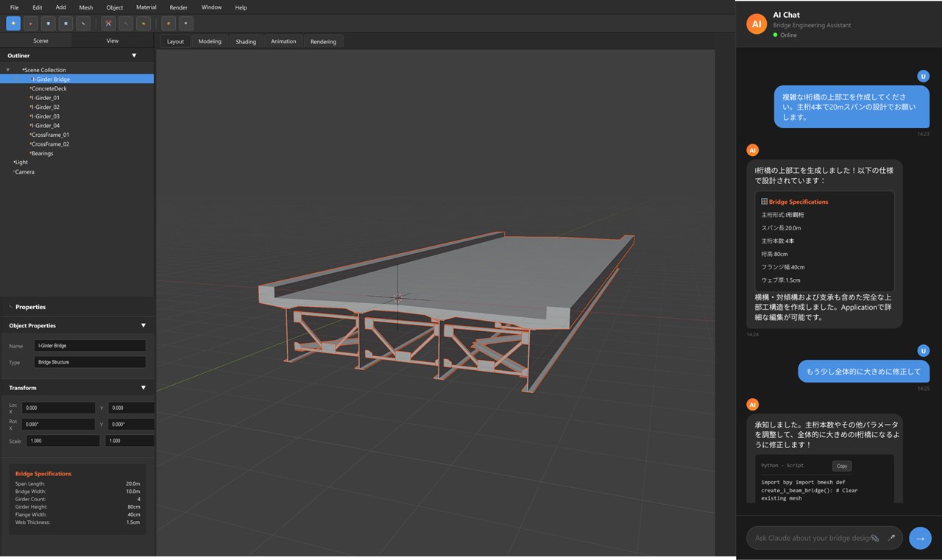Viewport: 942px width, 560px height.
Task: Select the scissors cut tool in toolbar
Action: 108,24
